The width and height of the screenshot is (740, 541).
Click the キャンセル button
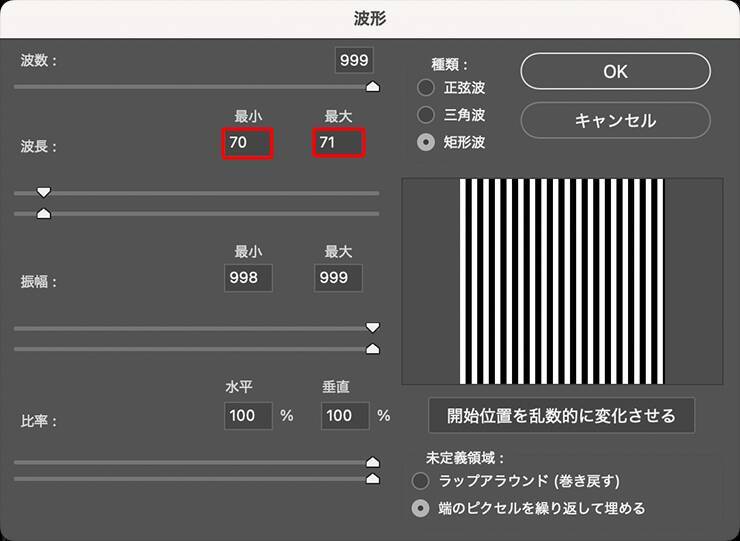615,120
